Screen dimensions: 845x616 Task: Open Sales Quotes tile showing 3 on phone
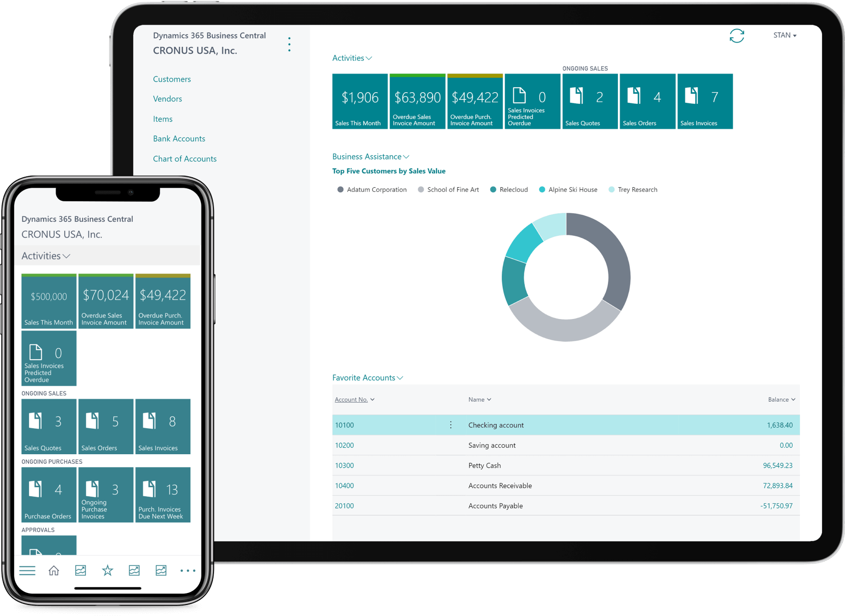49,426
